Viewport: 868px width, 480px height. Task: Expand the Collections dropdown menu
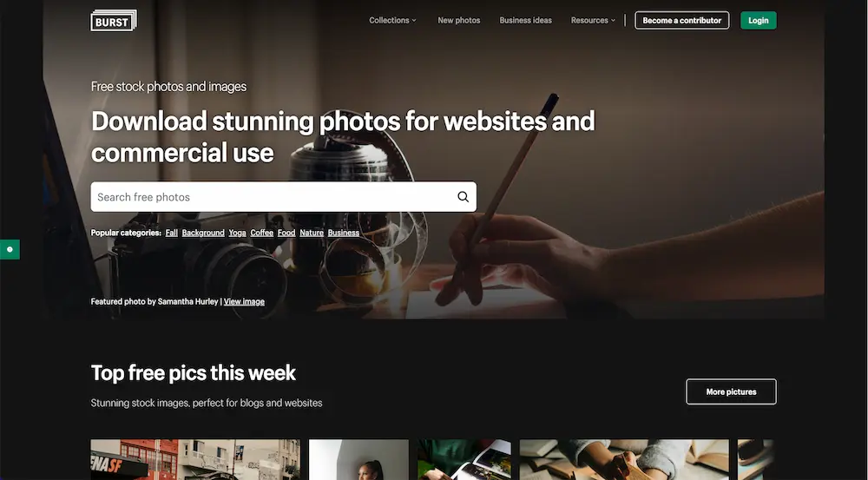[x=392, y=21]
